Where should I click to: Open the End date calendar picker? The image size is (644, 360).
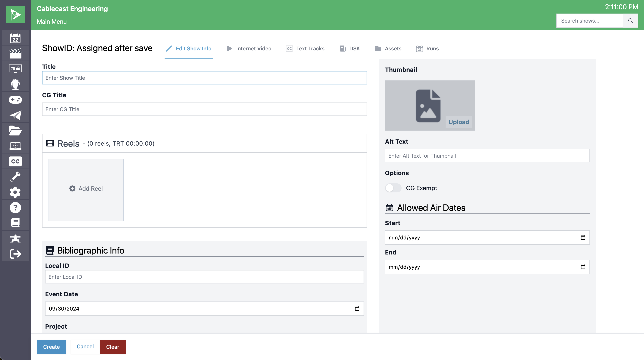pos(583,267)
